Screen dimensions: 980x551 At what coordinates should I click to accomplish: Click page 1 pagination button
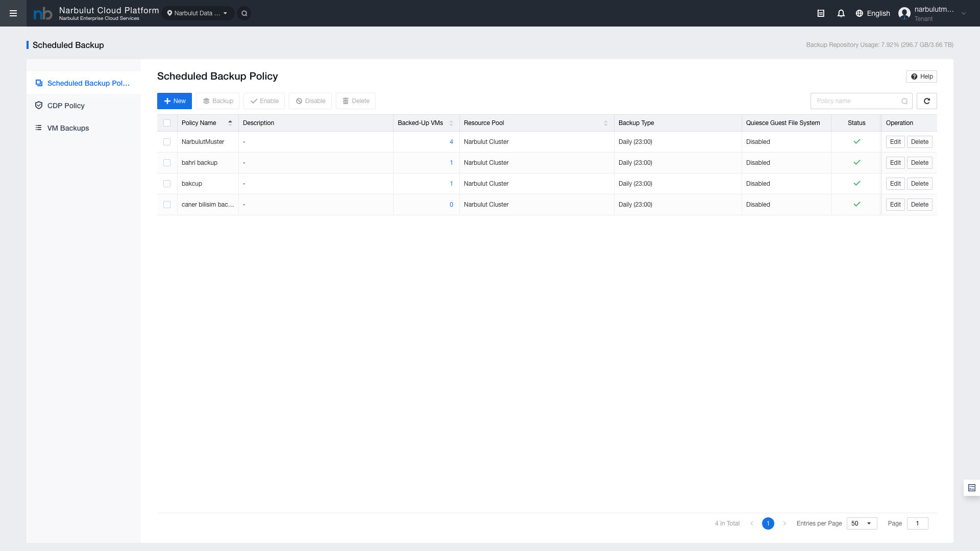click(768, 523)
